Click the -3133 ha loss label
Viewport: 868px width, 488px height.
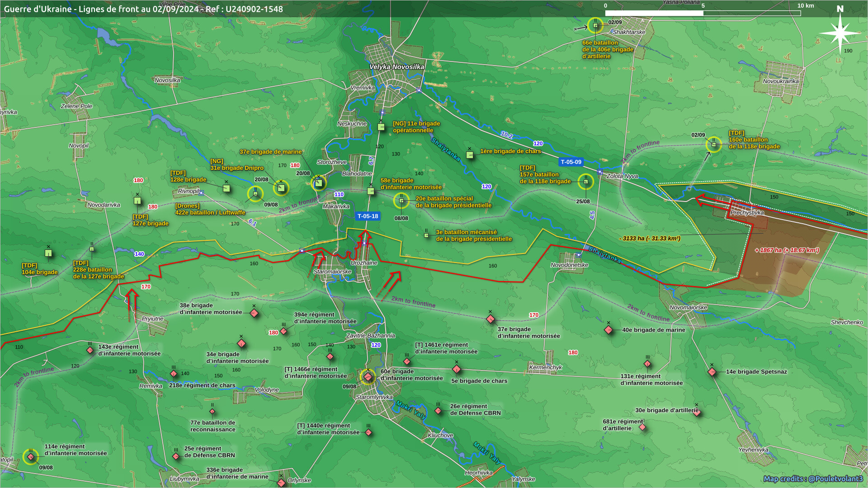pyautogui.click(x=650, y=239)
